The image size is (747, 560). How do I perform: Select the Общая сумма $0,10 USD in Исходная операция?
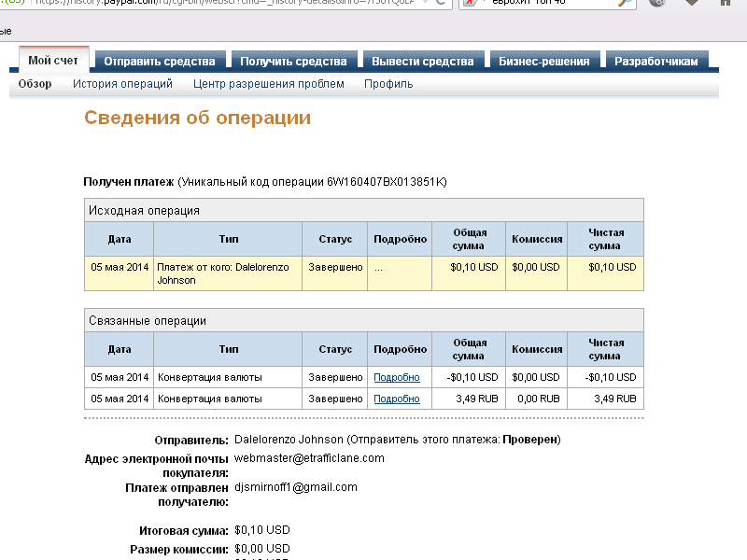coord(474,267)
